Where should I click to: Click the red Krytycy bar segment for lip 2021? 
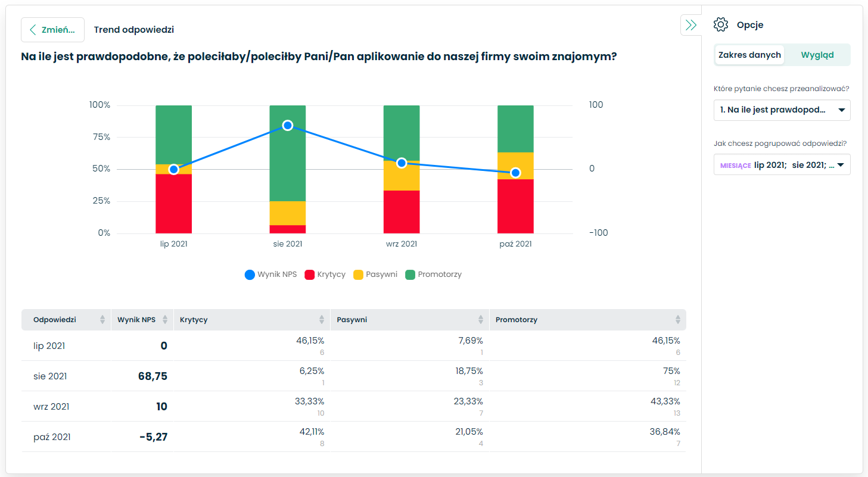click(174, 204)
